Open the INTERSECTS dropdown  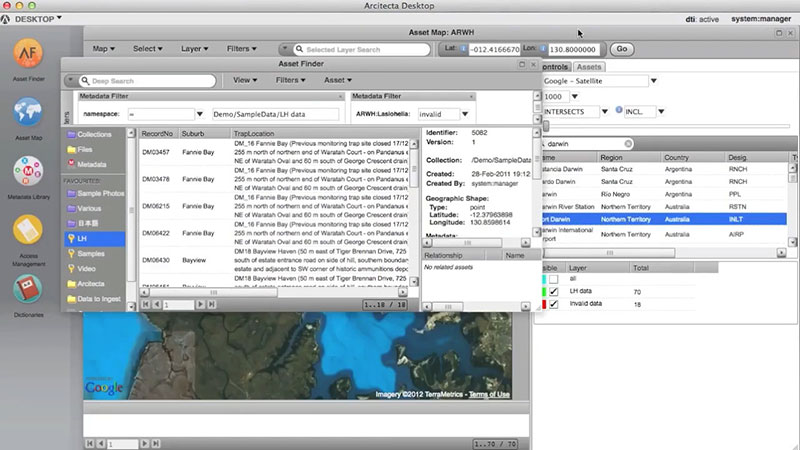pyautogui.click(x=607, y=111)
